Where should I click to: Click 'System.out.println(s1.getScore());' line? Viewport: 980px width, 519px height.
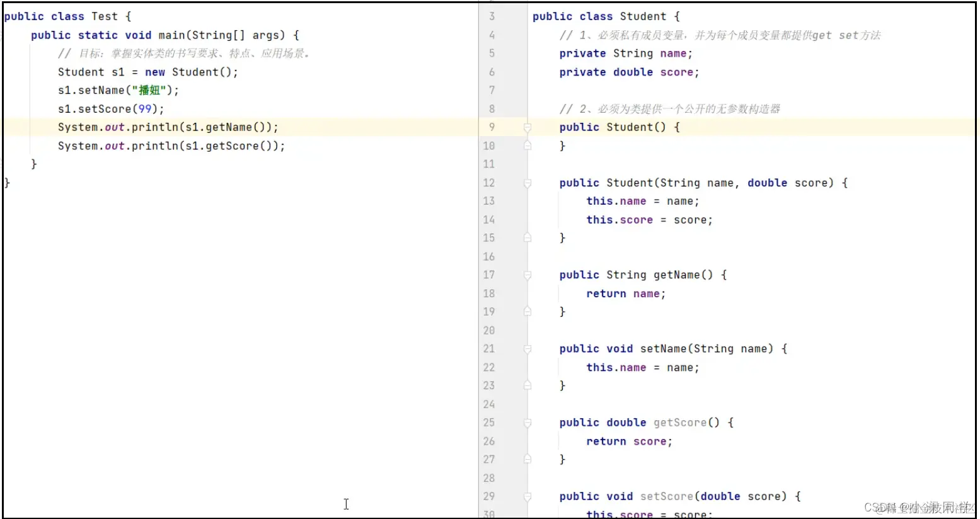(x=171, y=145)
